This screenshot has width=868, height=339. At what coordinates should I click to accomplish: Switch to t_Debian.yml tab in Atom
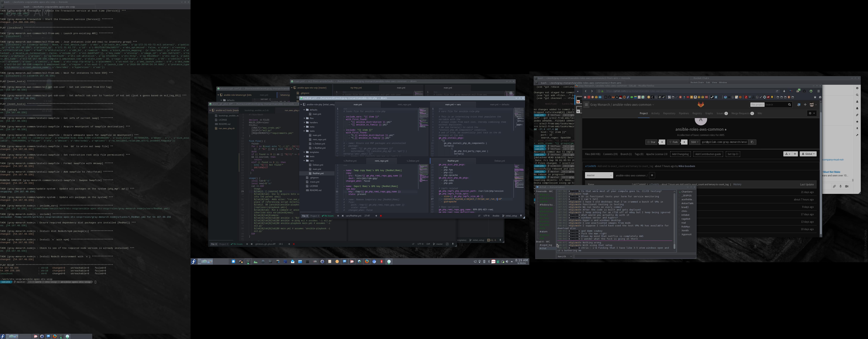point(413,161)
